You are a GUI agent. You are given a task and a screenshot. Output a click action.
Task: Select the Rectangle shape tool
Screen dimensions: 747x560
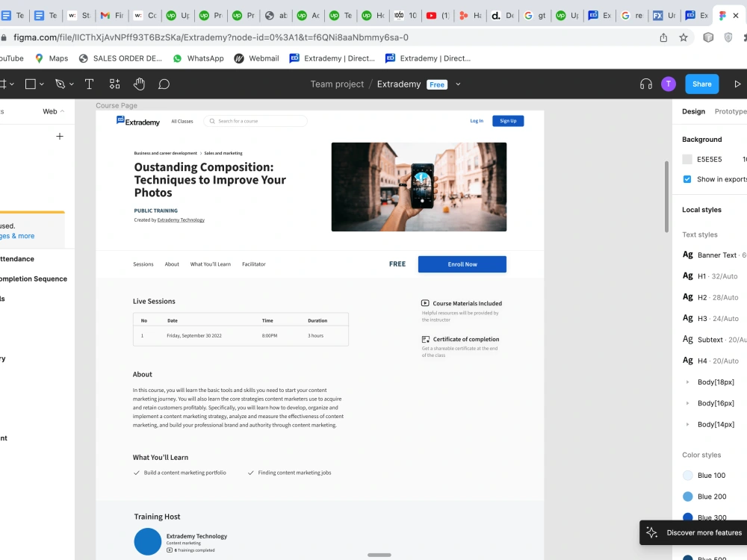tap(31, 84)
